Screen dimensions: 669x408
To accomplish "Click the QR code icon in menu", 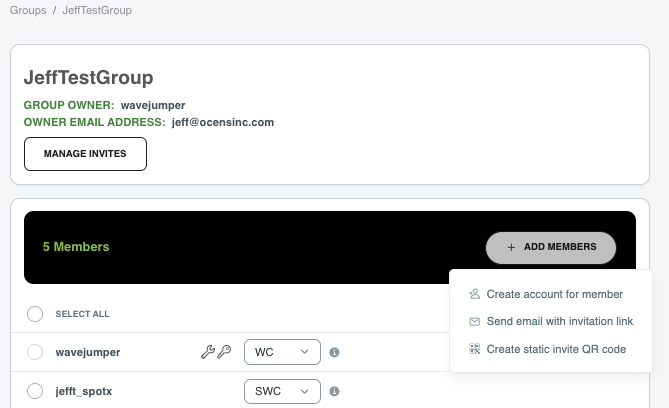I will 474,349.
